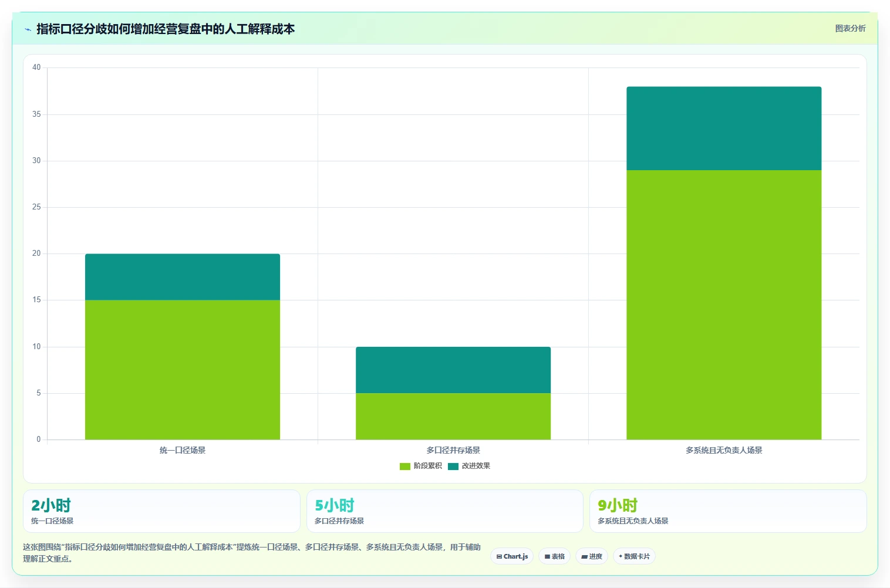Click the Chart.js tag chip
The image size is (890, 588).
pyautogui.click(x=512, y=556)
